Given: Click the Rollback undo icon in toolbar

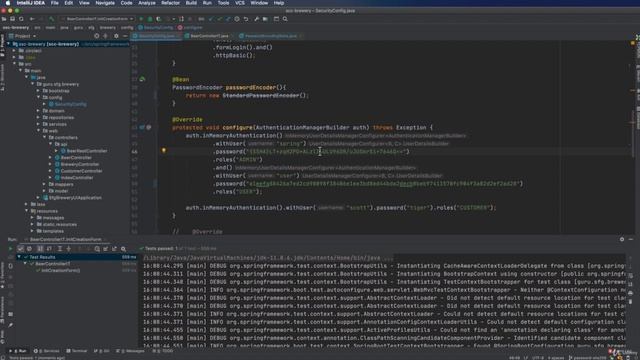Looking at the screenshot, I should coord(246,19).
